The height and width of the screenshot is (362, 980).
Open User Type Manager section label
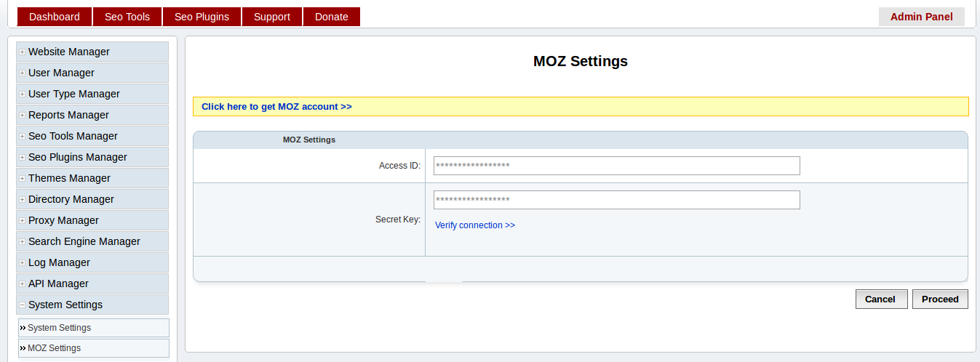pyautogui.click(x=74, y=94)
